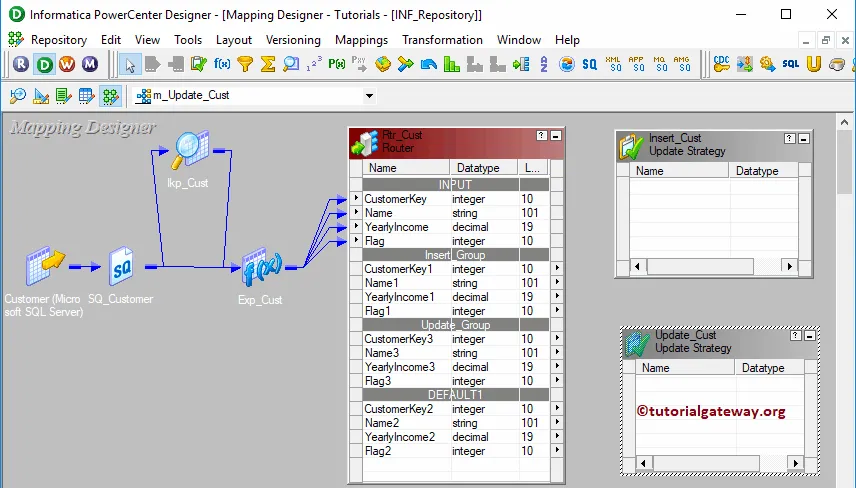Create an Expression f(x) transformation

pyautogui.click(x=222, y=64)
